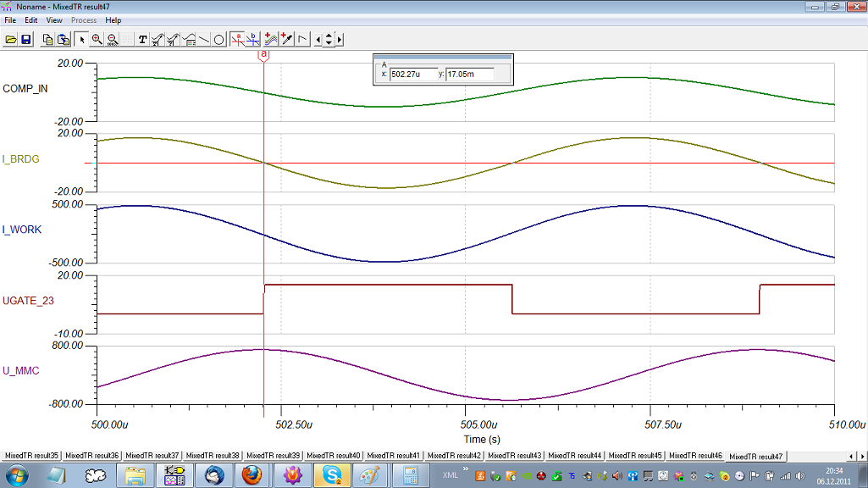The width and height of the screenshot is (868, 488).
Task: Click the first curve label pointer tool
Action: 158,39
